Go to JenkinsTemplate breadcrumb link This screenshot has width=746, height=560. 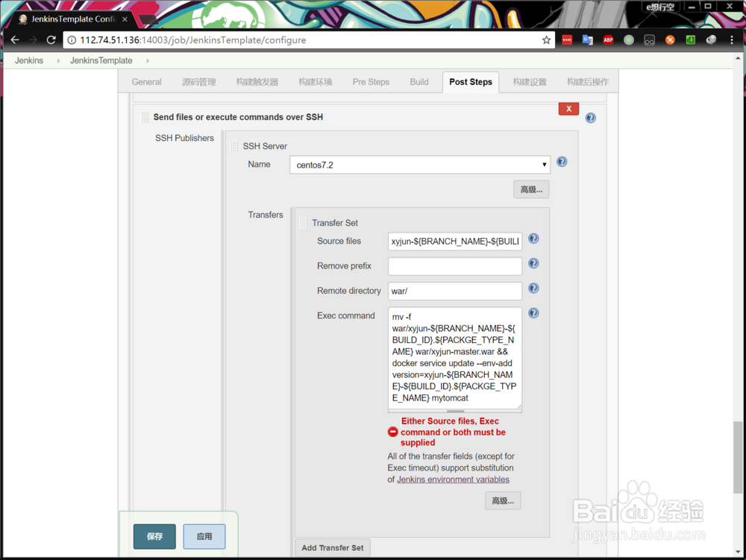(101, 60)
